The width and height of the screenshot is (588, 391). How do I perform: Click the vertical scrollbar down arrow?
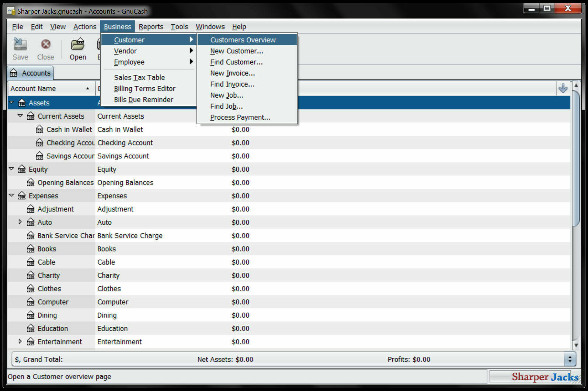[x=576, y=345]
